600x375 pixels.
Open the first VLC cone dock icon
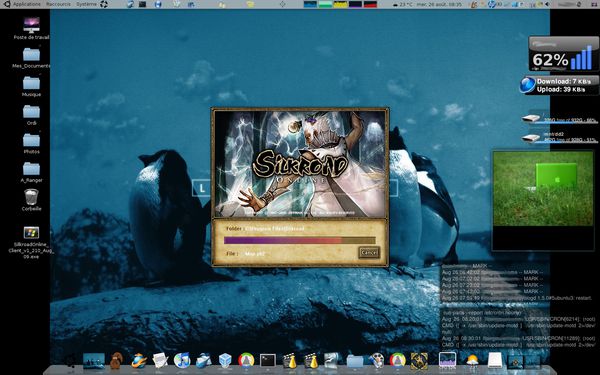point(290,360)
